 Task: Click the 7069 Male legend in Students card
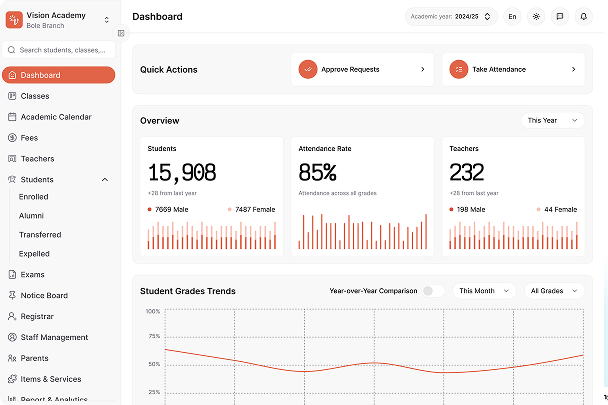168,209
